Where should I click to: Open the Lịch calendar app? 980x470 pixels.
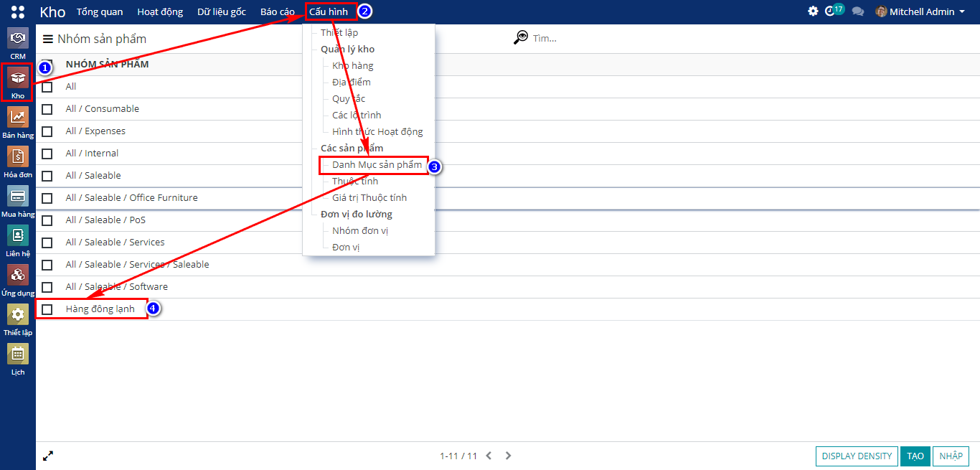(18, 359)
